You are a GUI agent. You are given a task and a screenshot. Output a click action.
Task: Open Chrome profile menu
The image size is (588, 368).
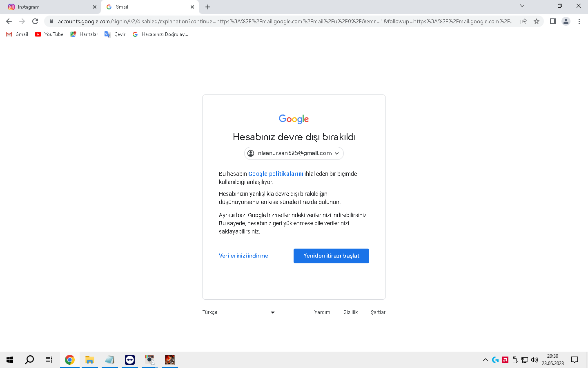(566, 21)
